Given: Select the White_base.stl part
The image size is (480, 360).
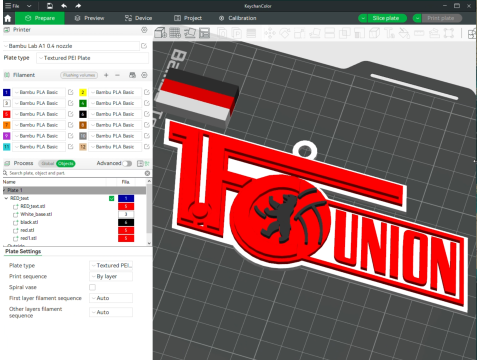Looking at the screenshot, I should (36, 214).
